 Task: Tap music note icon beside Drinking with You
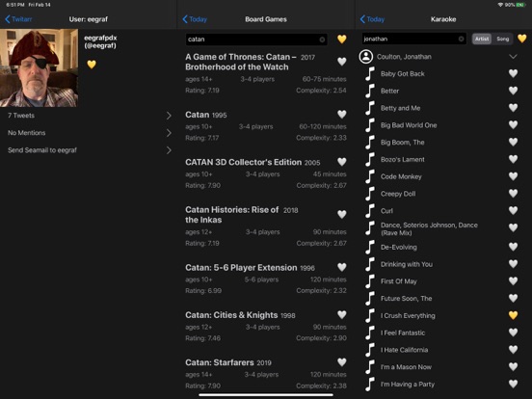(x=370, y=264)
